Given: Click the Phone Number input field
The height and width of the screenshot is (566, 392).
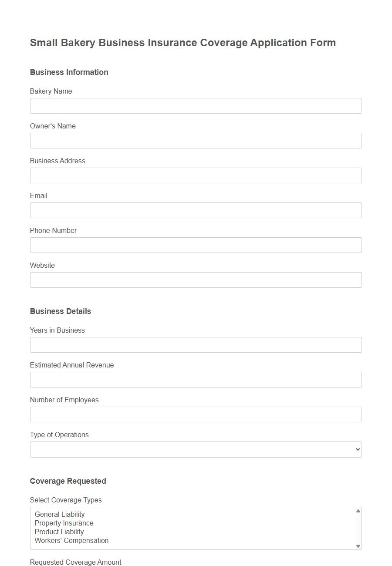Looking at the screenshot, I should [x=196, y=245].
